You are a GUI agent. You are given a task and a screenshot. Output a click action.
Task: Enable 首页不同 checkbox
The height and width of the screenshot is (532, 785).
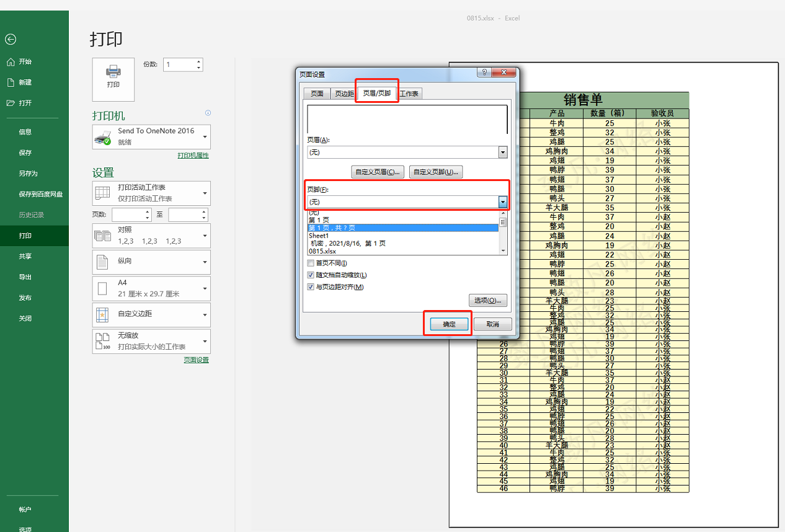tap(311, 263)
